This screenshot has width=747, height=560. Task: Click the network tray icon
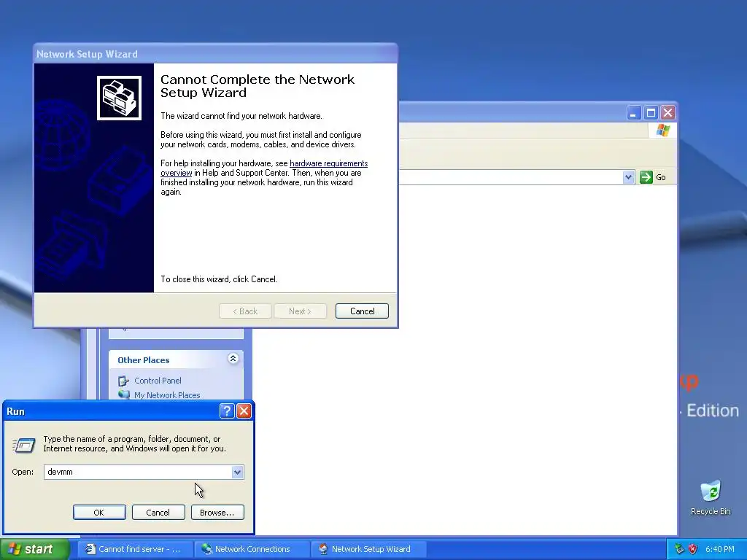tap(679, 549)
